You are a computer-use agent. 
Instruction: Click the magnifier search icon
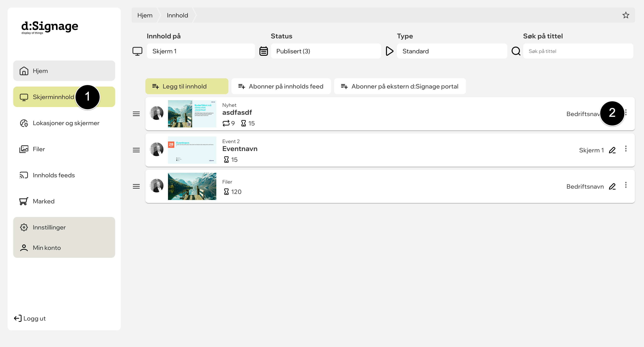click(x=516, y=51)
